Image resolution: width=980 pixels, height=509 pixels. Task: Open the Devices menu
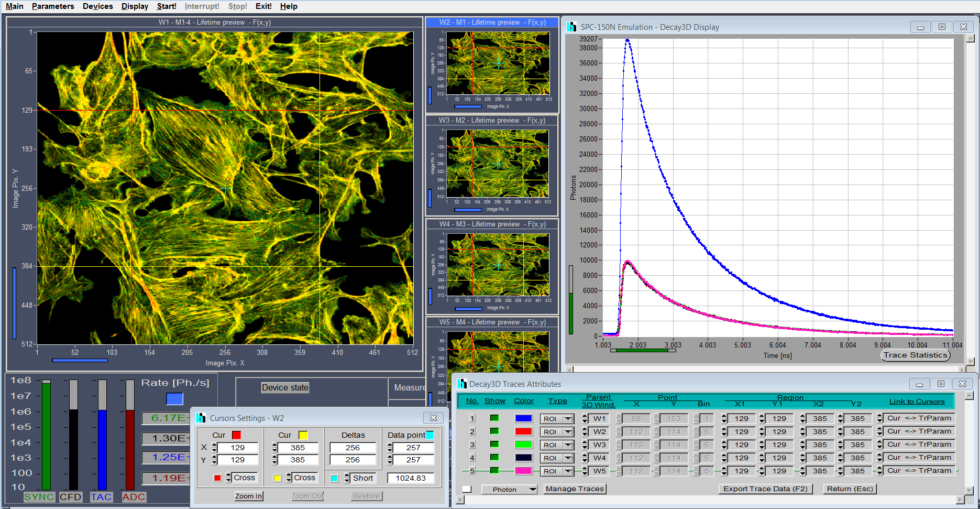(x=97, y=6)
